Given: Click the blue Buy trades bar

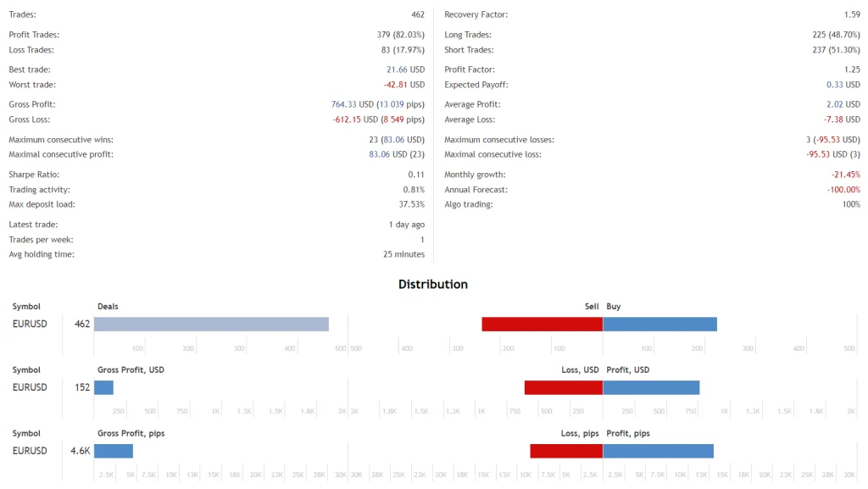Looking at the screenshot, I should click(659, 324).
